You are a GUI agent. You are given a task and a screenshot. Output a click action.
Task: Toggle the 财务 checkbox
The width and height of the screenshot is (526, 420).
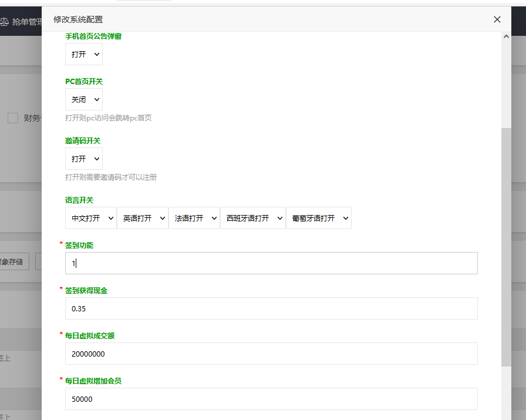(13, 118)
